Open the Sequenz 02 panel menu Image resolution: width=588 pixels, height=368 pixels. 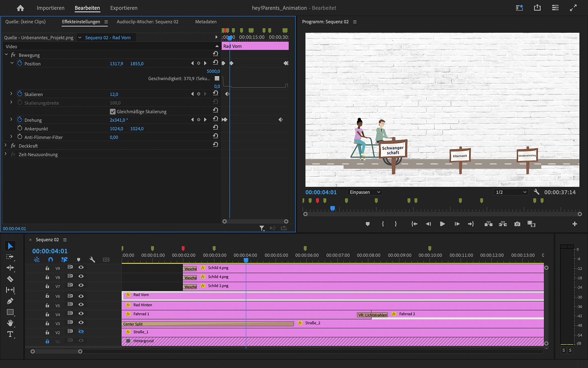65,240
